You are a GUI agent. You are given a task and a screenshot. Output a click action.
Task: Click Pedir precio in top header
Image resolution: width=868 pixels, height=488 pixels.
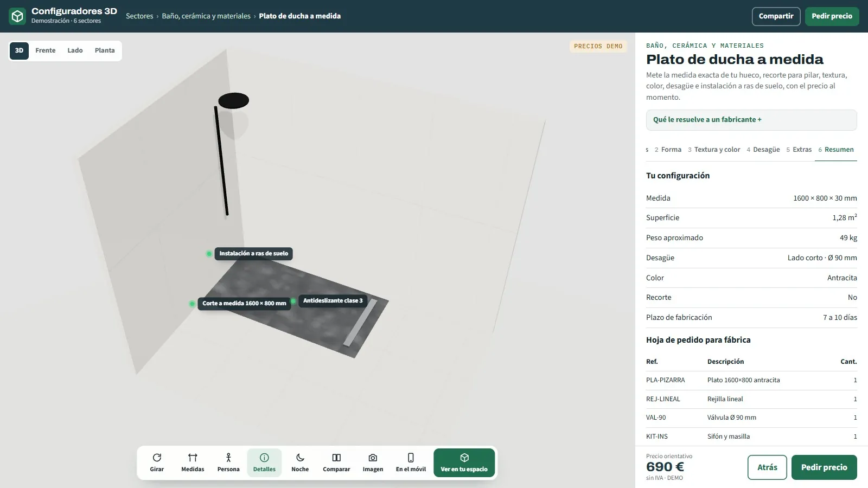pyautogui.click(x=832, y=16)
